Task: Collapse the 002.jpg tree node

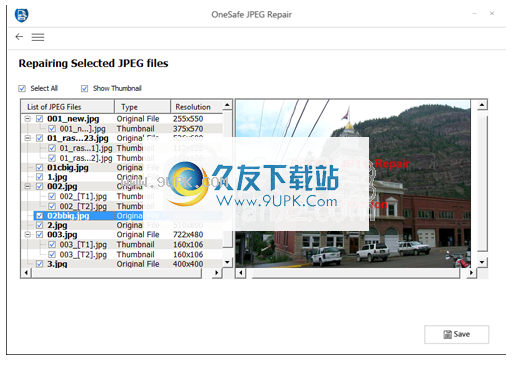Action: click(x=28, y=186)
